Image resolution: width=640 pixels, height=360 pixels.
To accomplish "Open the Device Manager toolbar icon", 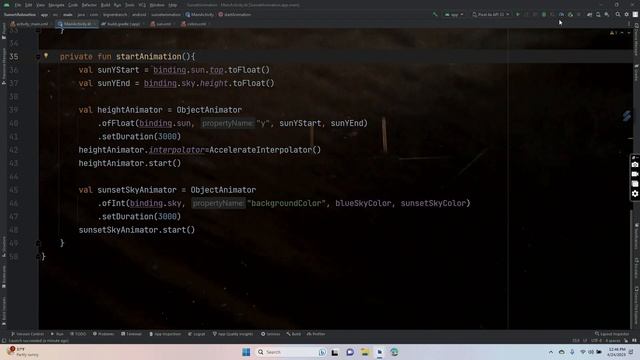I will (x=598, y=15).
